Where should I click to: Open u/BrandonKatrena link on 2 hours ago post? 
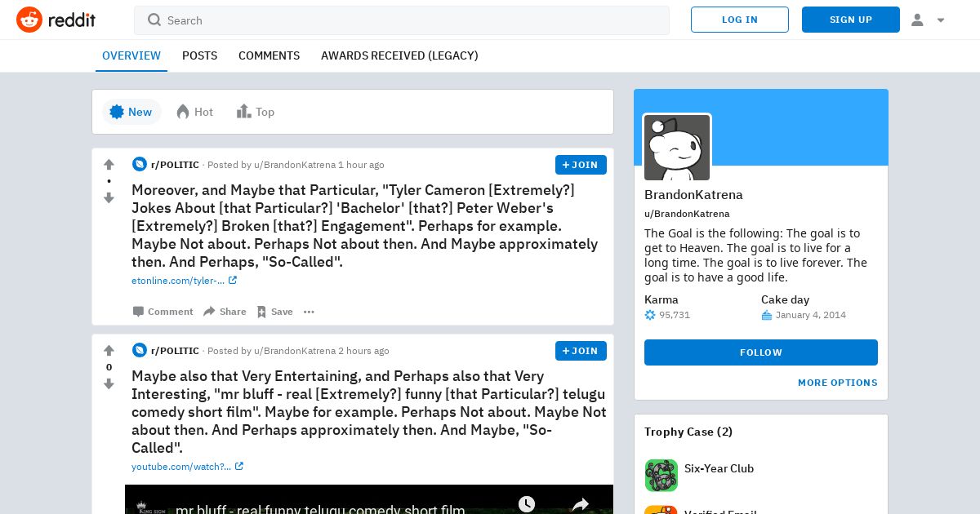(295, 351)
